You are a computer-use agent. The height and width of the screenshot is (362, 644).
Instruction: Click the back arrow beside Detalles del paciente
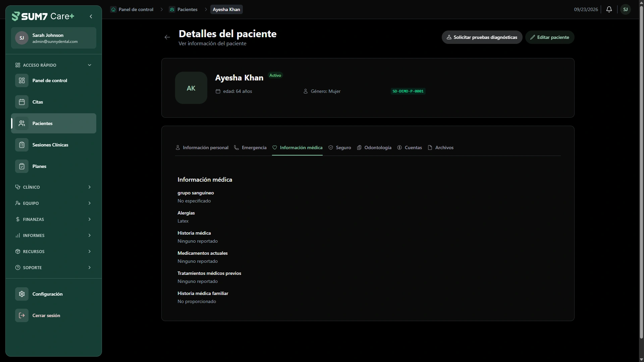click(167, 37)
